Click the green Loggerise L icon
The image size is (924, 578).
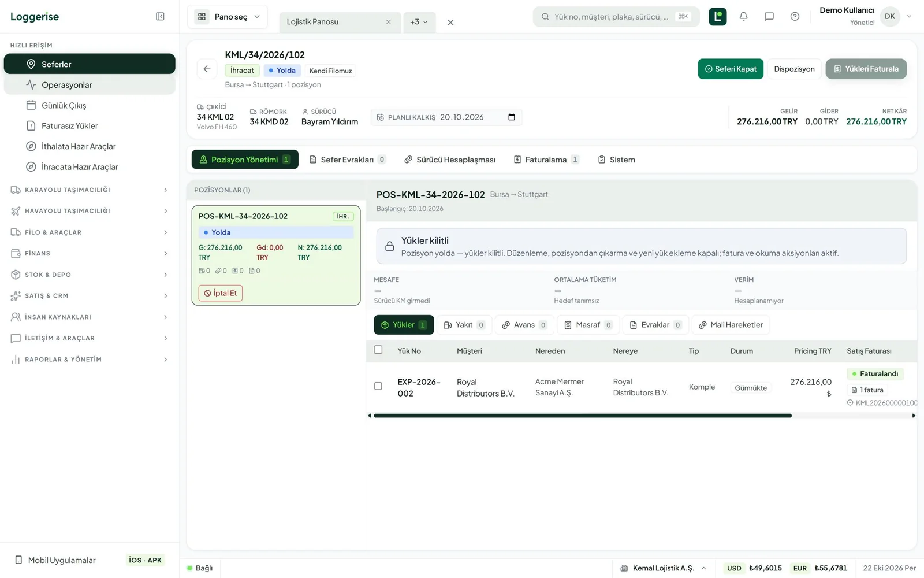(717, 17)
